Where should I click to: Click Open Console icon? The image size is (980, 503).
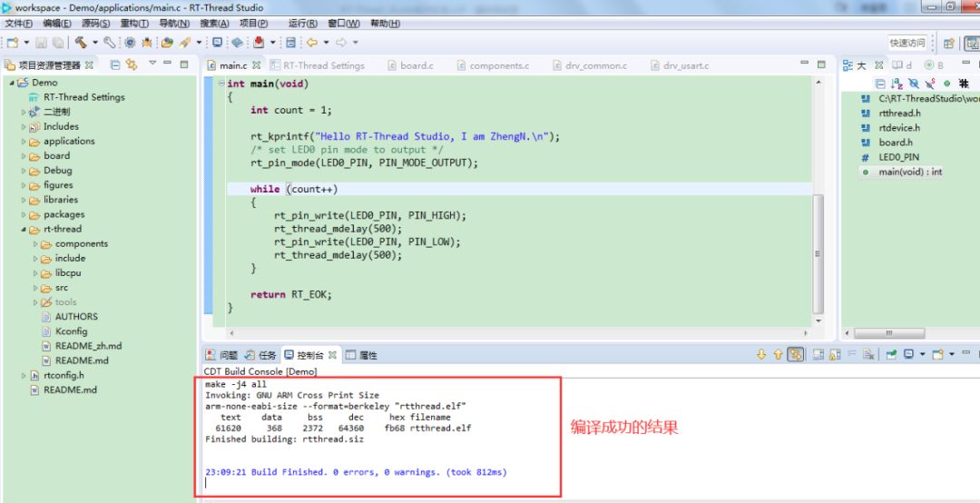[x=936, y=355]
